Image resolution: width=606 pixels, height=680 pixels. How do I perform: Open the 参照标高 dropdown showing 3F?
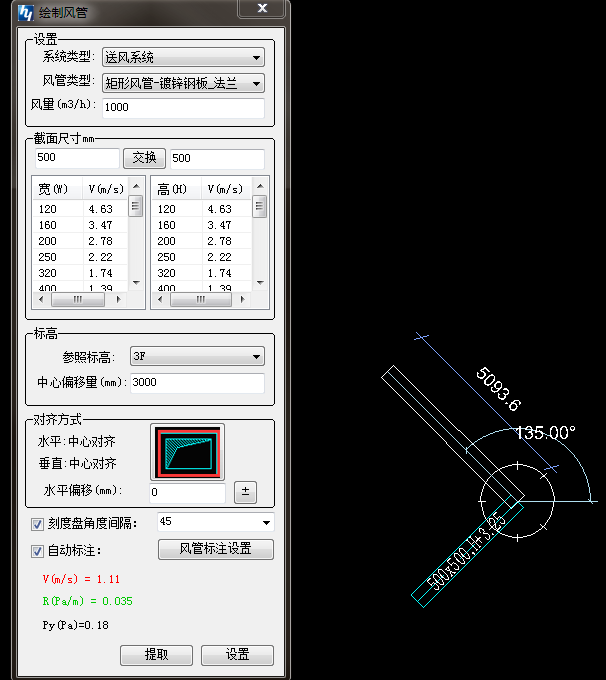coord(197,356)
